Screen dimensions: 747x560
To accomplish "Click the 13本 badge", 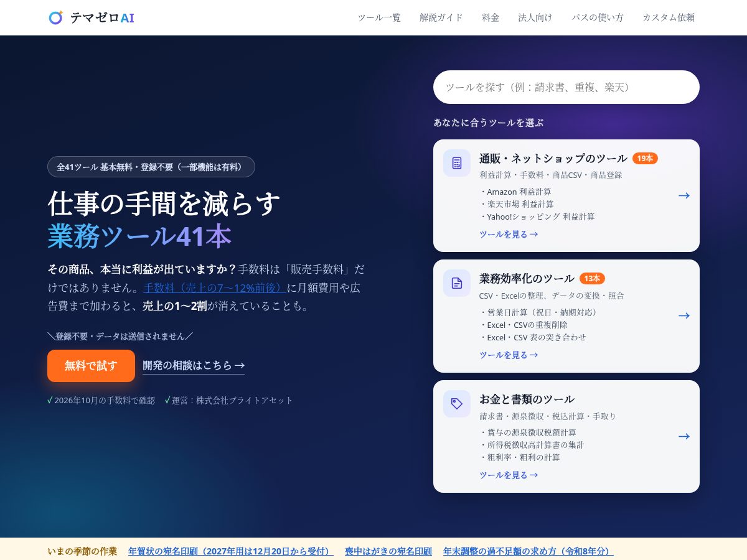I will coord(592,278).
